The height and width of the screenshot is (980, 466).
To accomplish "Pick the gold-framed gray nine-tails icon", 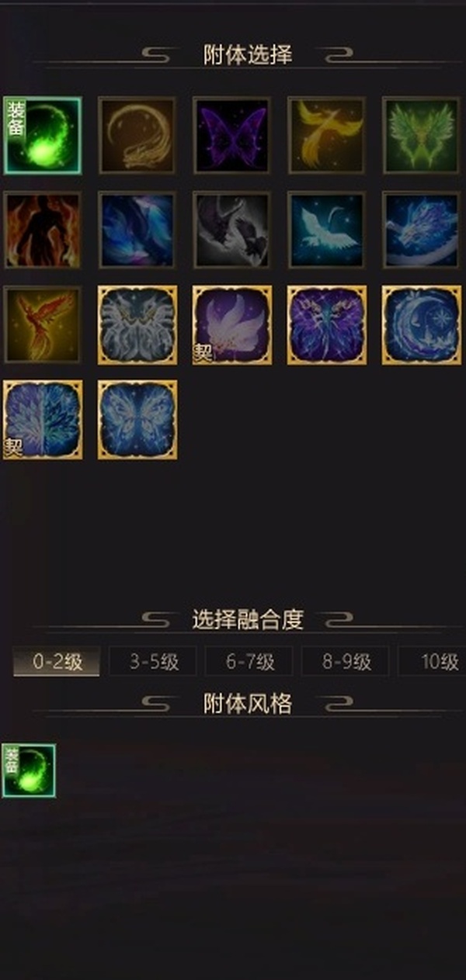I will click(137, 324).
